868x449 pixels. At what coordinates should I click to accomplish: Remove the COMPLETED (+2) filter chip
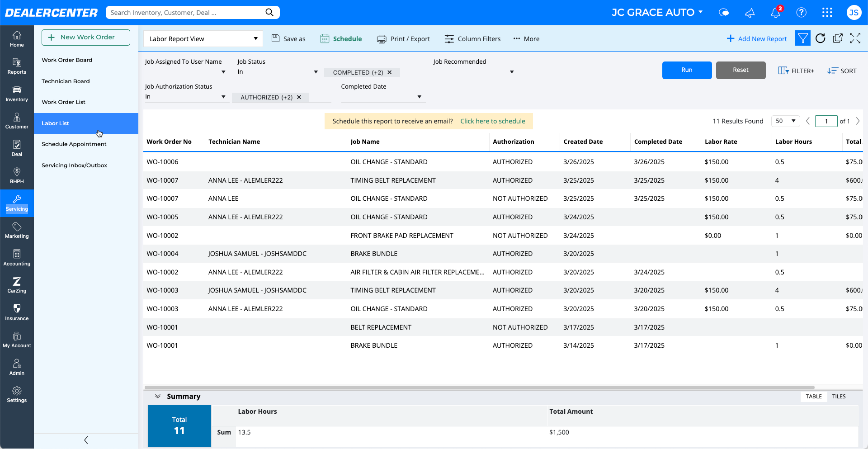[390, 72]
